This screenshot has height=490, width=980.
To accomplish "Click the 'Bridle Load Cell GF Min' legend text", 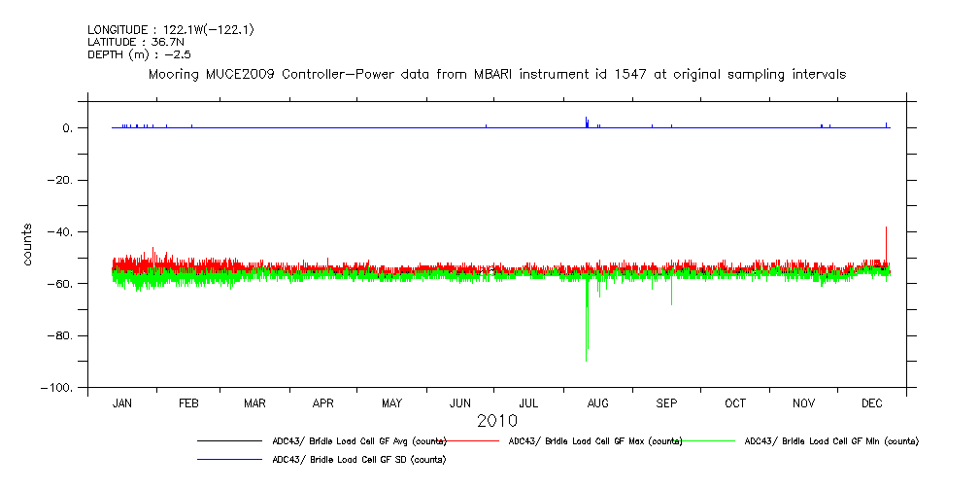I will 830,441.
